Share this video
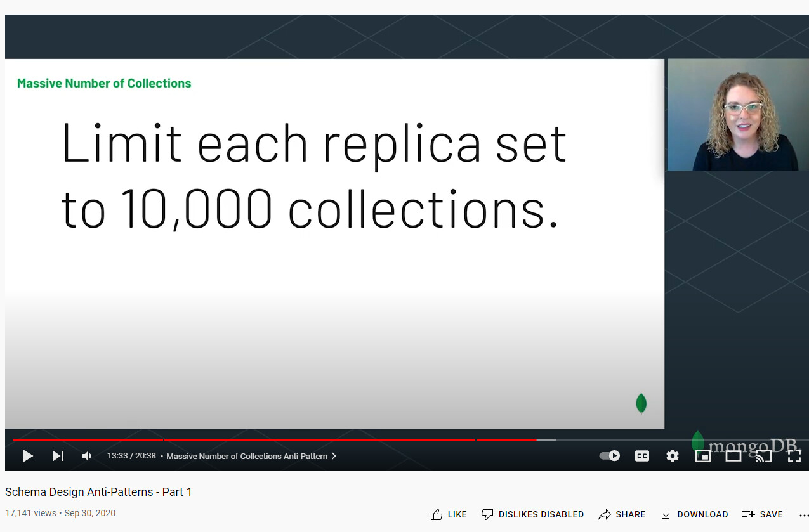 (622, 514)
